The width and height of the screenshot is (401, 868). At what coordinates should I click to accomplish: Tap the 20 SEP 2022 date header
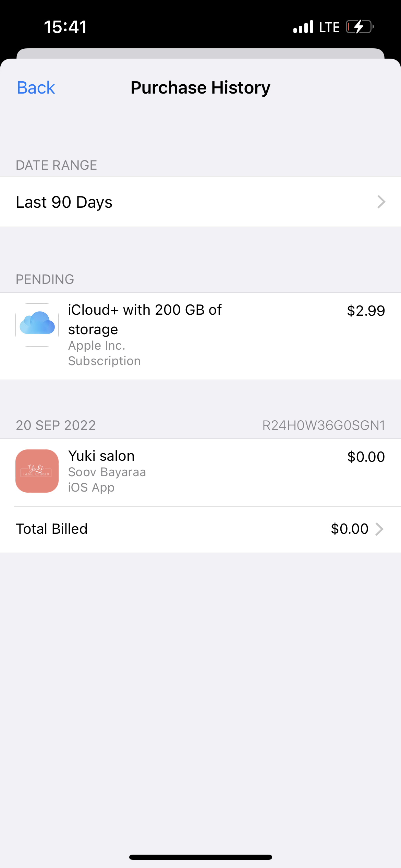click(x=56, y=425)
